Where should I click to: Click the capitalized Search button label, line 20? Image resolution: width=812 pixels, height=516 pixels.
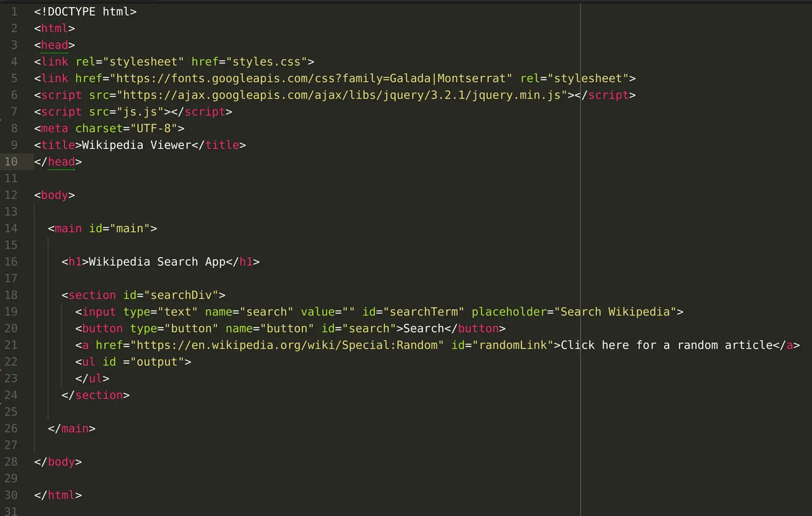[423, 328]
